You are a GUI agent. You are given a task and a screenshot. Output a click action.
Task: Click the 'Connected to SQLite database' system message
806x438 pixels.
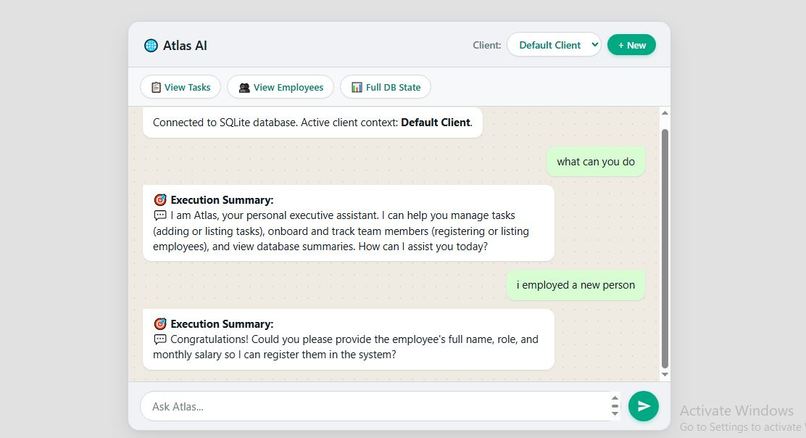[x=313, y=122]
